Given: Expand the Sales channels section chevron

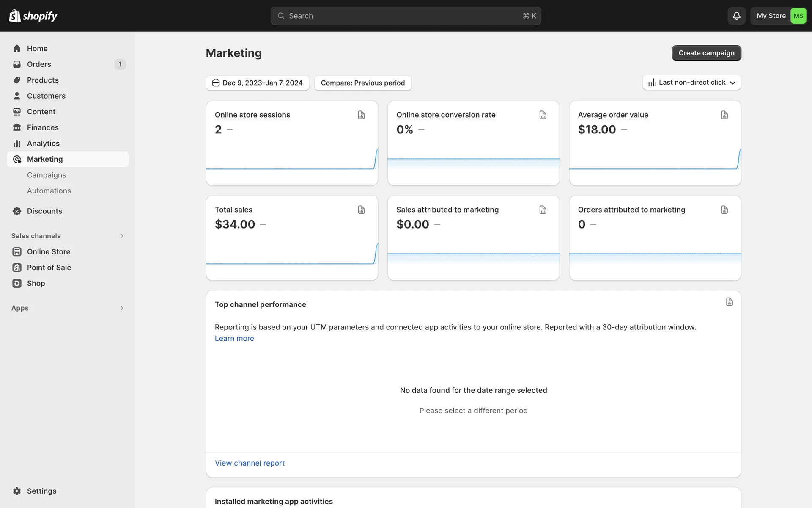Looking at the screenshot, I should coord(122,236).
